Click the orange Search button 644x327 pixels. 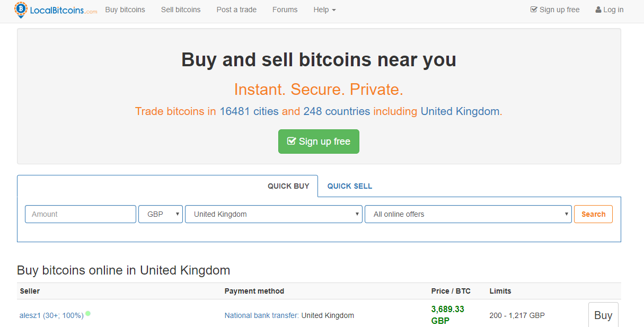tap(593, 214)
